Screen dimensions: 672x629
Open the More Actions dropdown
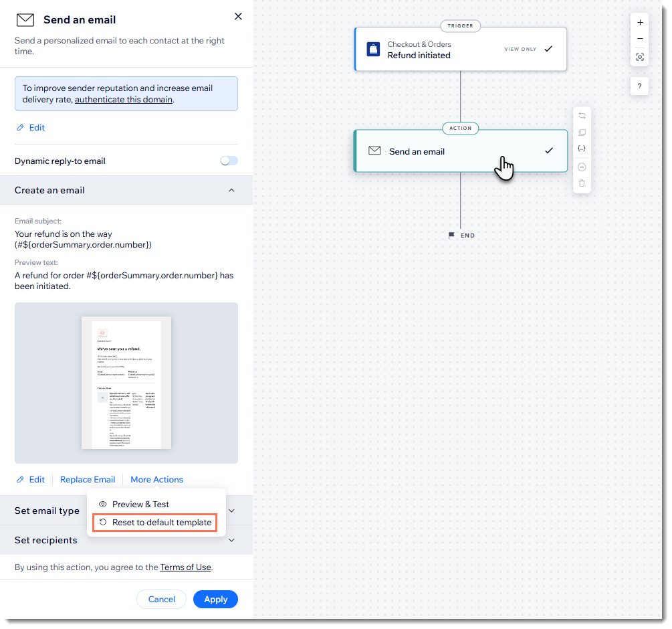tap(156, 480)
